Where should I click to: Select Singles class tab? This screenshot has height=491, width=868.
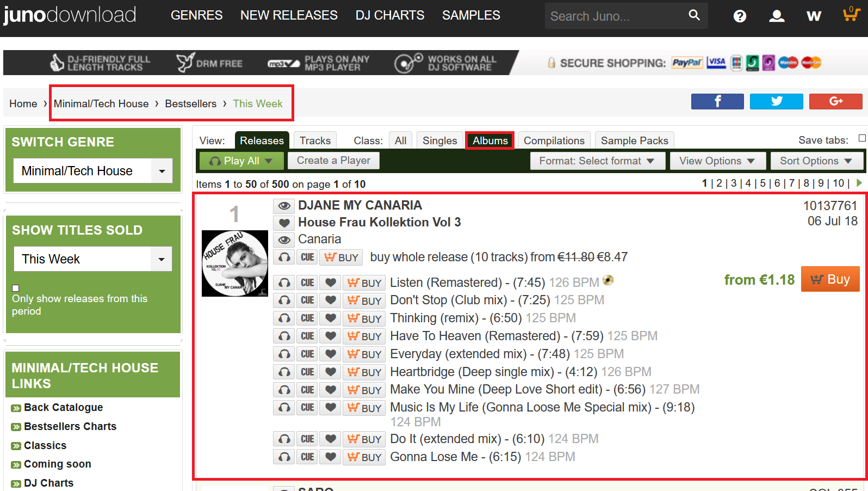[439, 140]
